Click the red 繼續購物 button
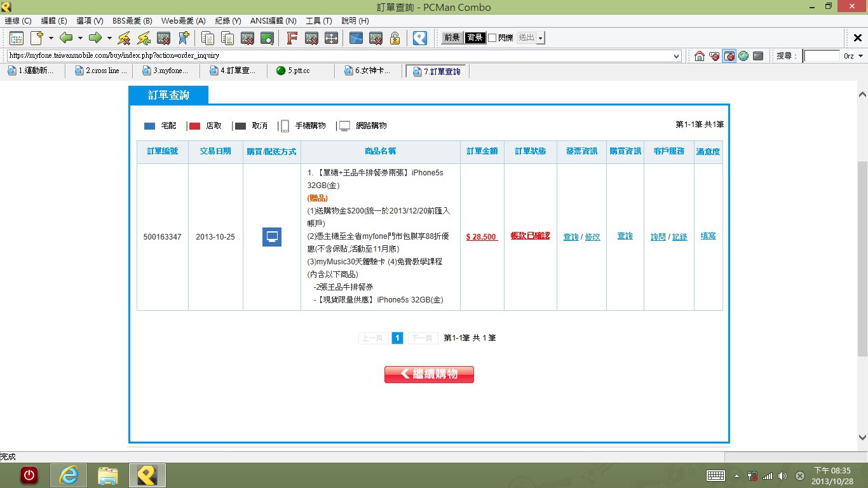This screenshot has height=488, width=868. click(429, 374)
